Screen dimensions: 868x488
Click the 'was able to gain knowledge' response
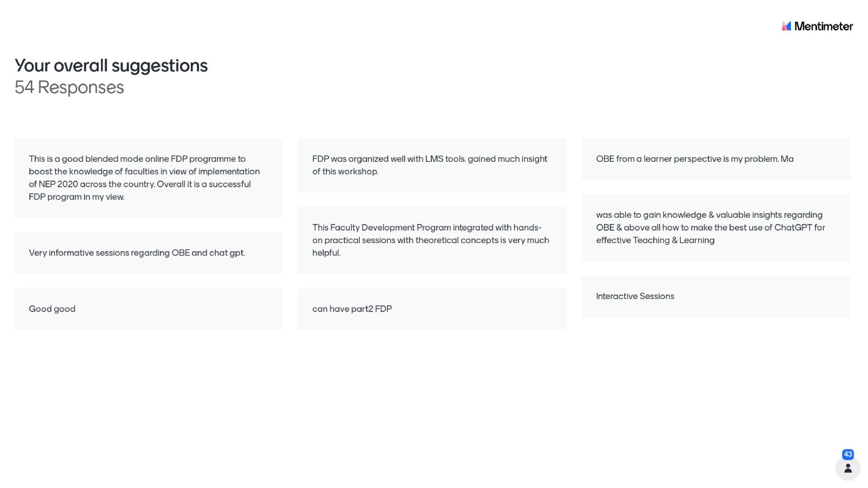(715, 227)
